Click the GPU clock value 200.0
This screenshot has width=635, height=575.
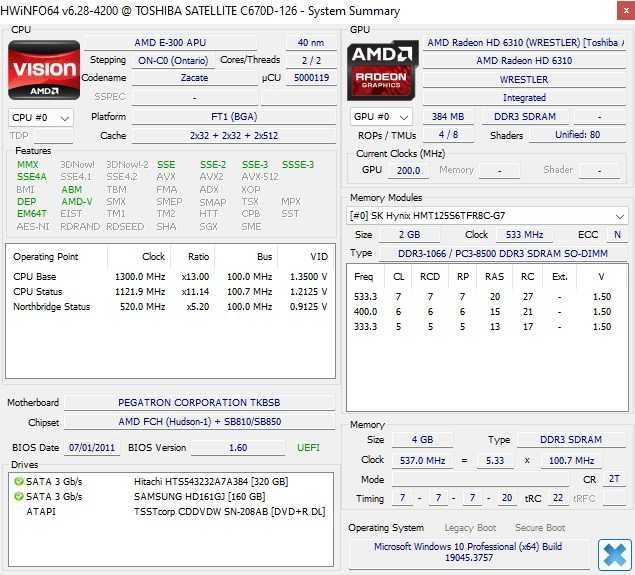[408, 170]
